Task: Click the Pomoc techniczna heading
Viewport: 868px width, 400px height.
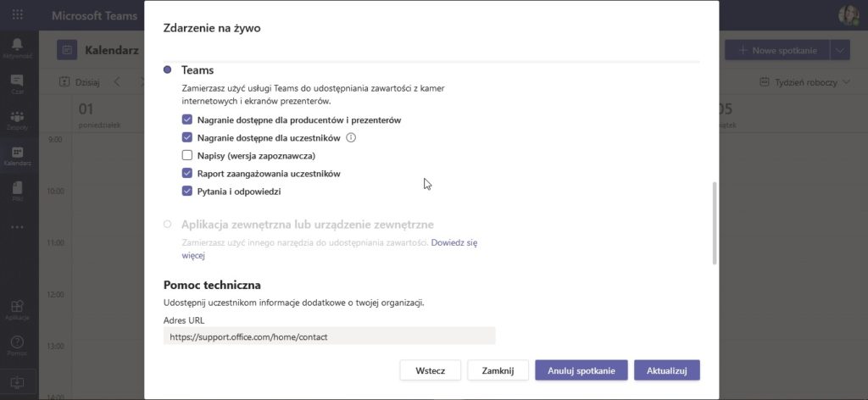Action: click(212, 286)
